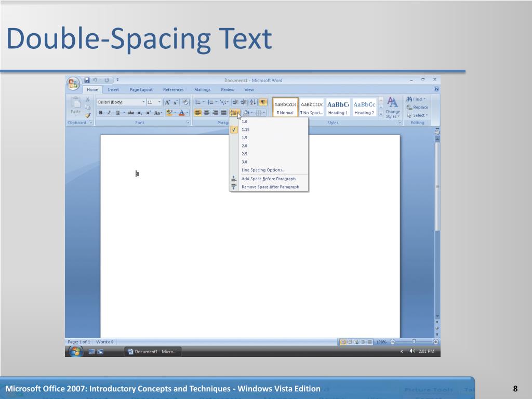532x399 pixels.
Task: Open the Change Styles menu
Action: click(x=393, y=108)
